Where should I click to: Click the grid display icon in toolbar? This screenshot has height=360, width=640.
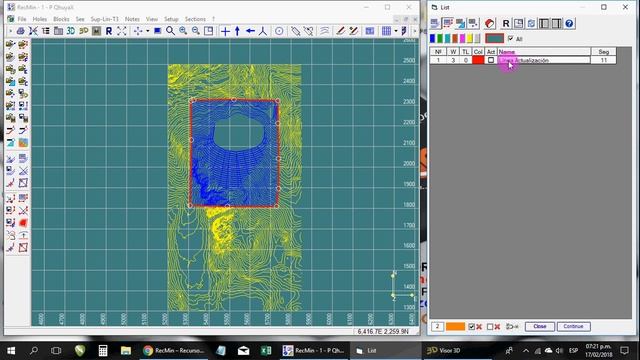(386, 31)
